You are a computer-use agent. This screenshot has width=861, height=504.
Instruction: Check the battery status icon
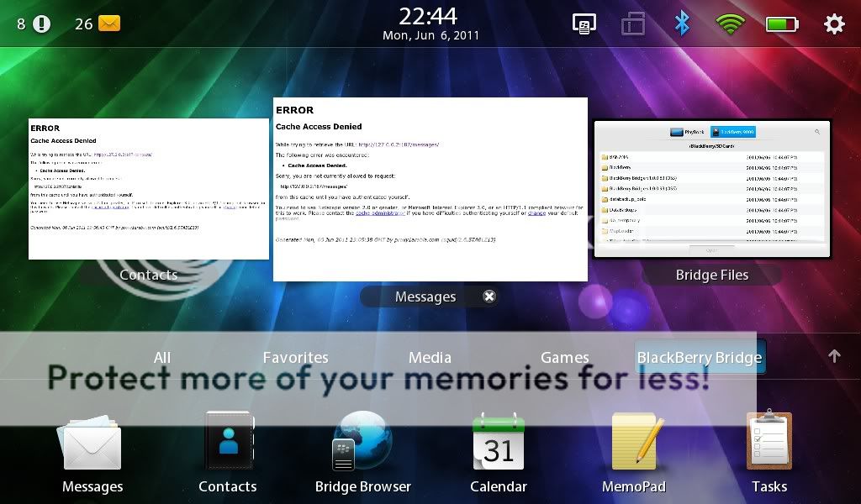coord(782,24)
